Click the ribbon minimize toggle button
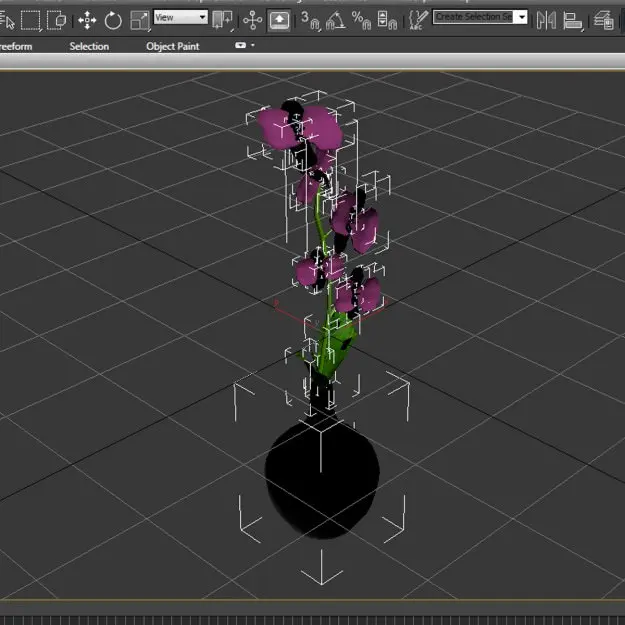Image resolution: width=625 pixels, height=625 pixels. pyautogui.click(x=240, y=45)
